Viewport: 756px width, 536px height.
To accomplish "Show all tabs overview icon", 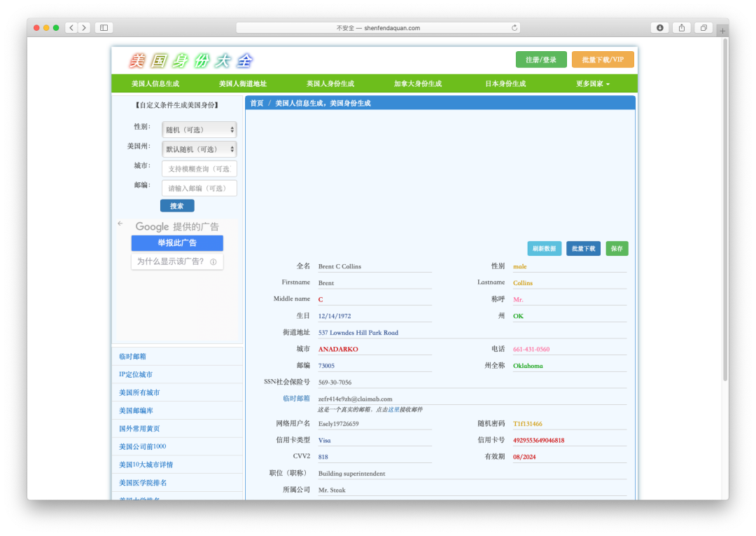I will pos(704,28).
